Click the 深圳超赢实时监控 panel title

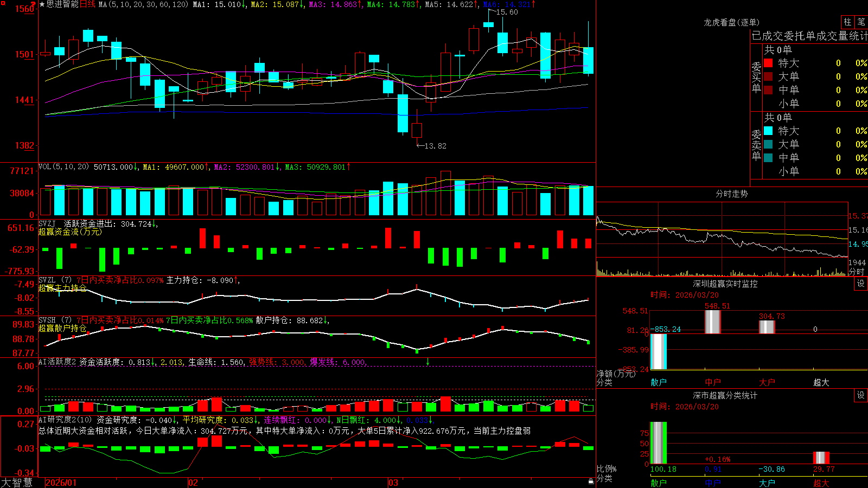pos(725,284)
